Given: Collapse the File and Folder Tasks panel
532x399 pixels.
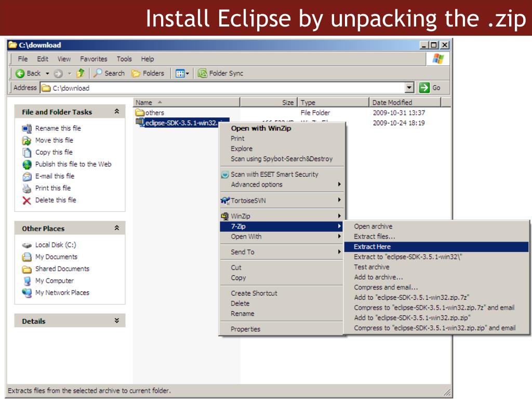Looking at the screenshot, I should [x=117, y=111].
